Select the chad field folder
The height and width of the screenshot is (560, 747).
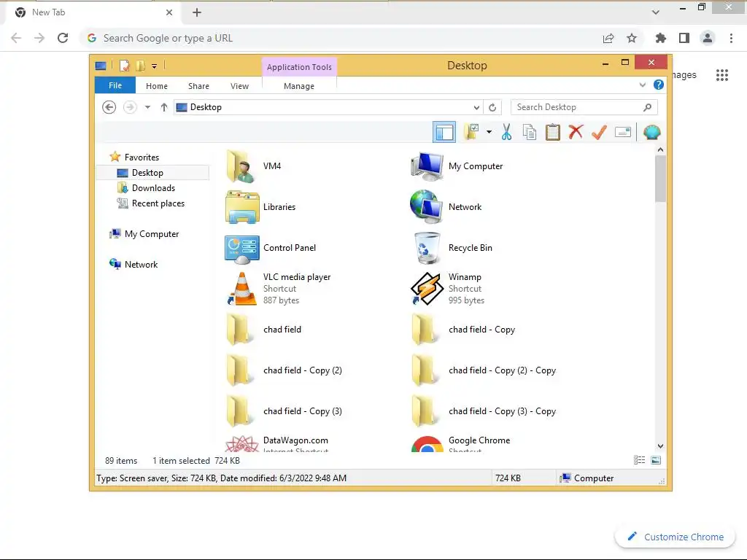pos(263,330)
